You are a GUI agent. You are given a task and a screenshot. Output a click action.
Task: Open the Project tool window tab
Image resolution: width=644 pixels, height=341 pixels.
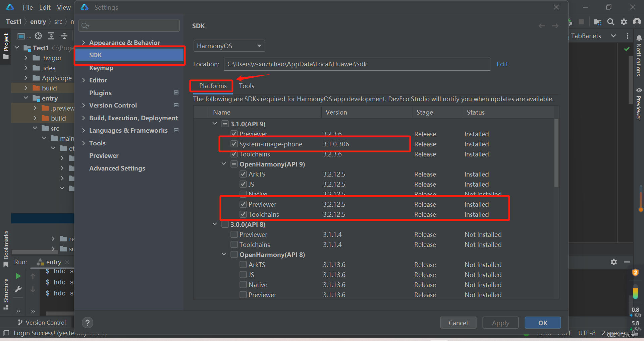pyautogui.click(x=6, y=46)
